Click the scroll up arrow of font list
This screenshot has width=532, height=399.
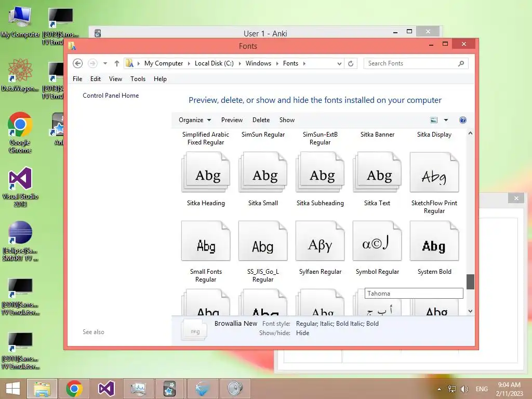pos(470,134)
